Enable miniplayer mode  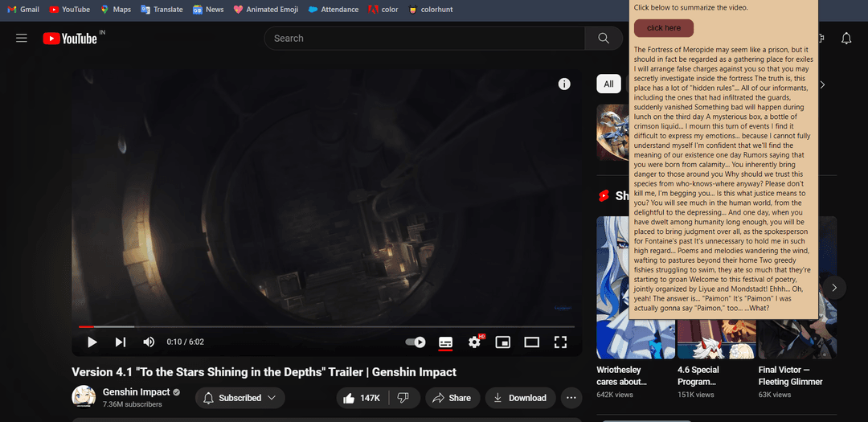[x=502, y=342]
